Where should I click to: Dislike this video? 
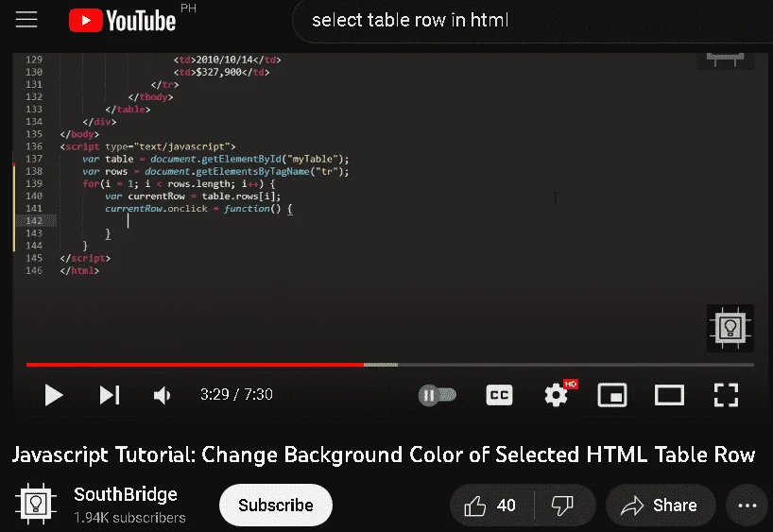coord(562,506)
